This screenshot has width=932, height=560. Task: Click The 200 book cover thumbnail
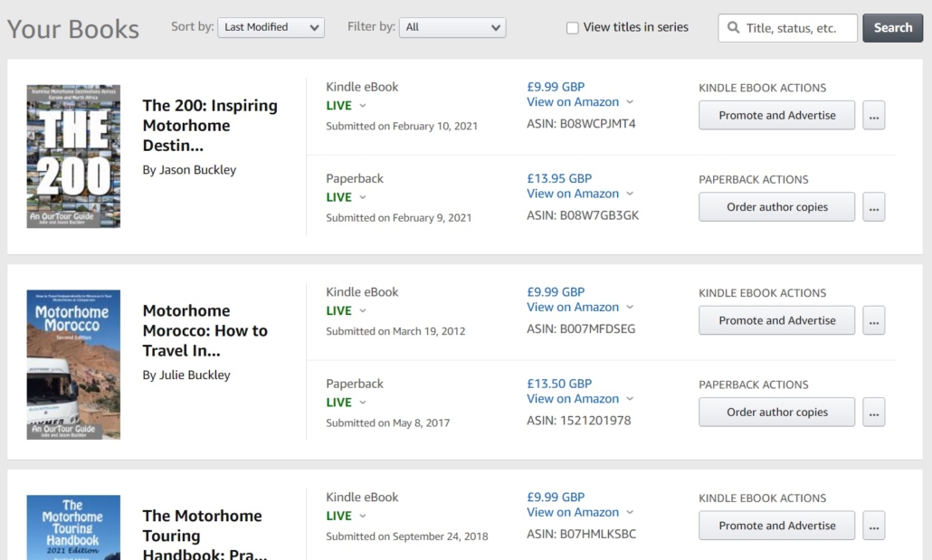point(73,156)
